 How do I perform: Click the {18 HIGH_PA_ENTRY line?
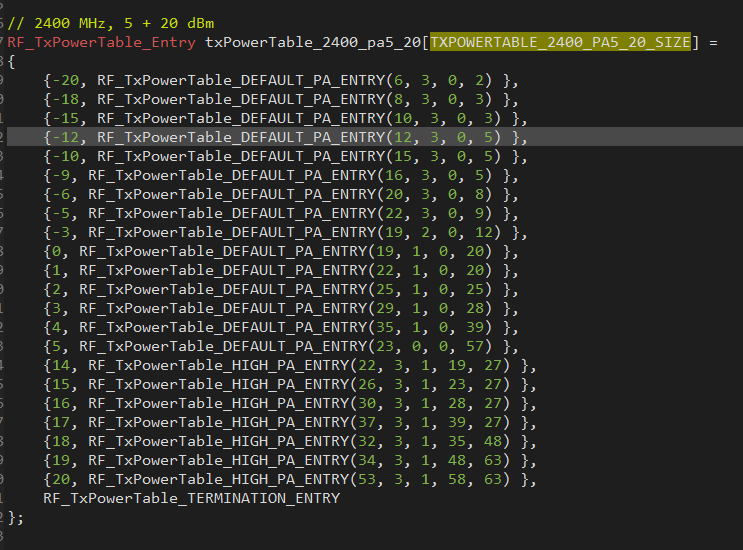coord(290,441)
